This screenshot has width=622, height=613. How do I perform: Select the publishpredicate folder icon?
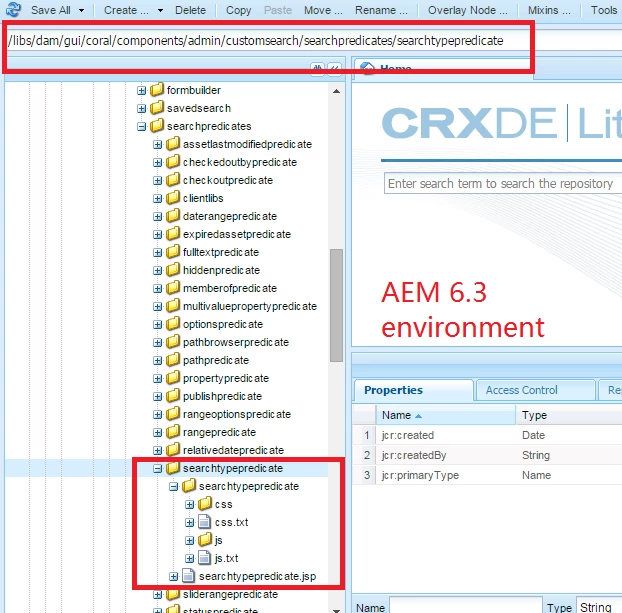173,396
